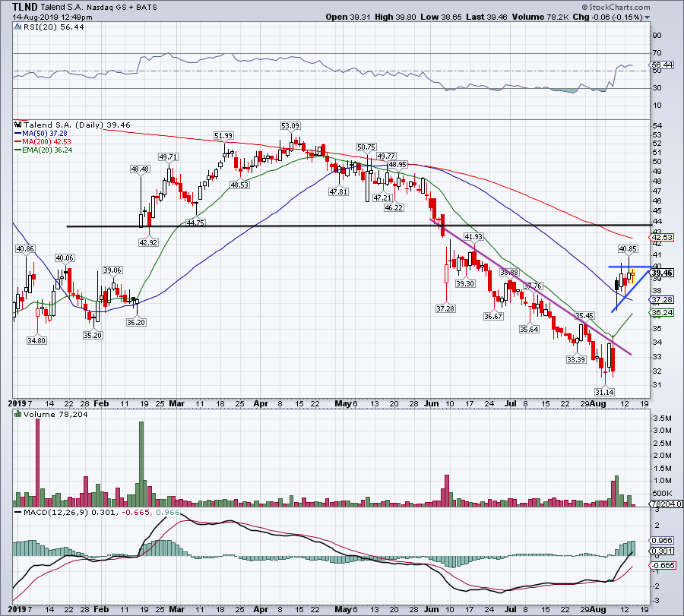Click the 31.14 August low label
The image size is (684, 616).
point(605,393)
